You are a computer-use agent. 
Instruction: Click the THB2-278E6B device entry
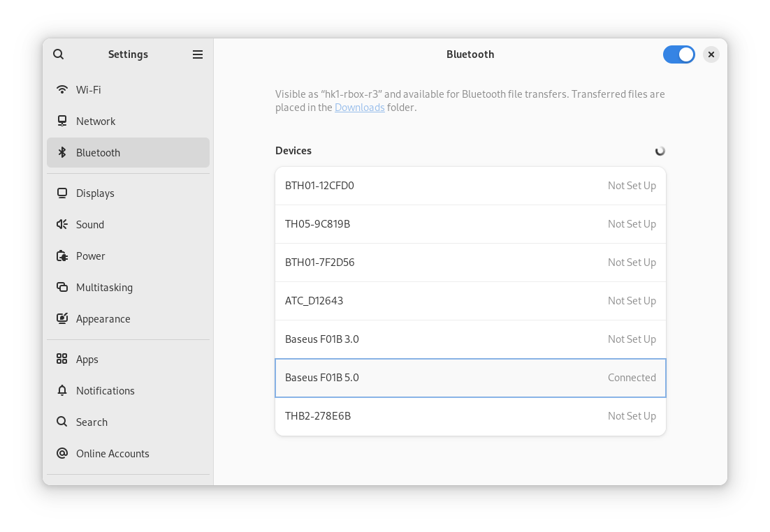pos(470,416)
